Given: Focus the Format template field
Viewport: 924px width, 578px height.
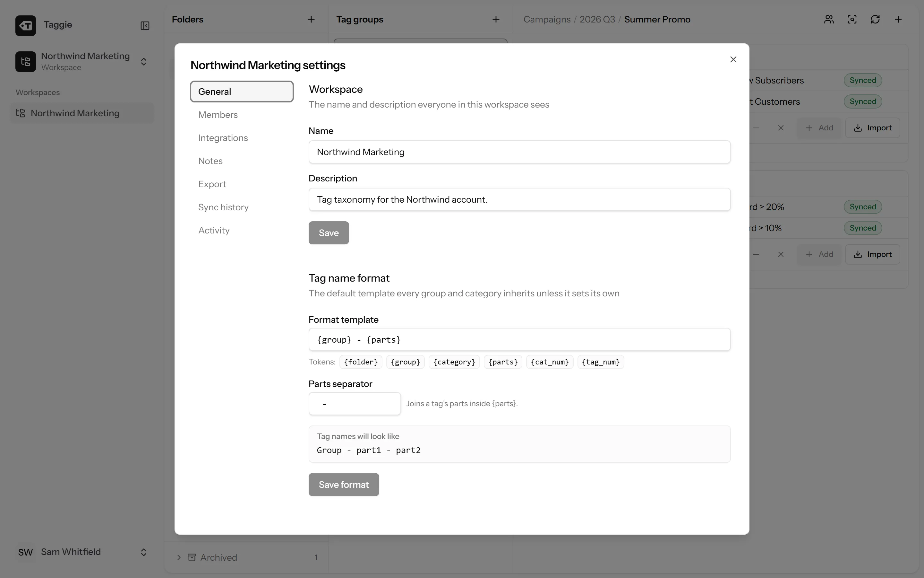Looking at the screenshot, I should coord(519,339).
